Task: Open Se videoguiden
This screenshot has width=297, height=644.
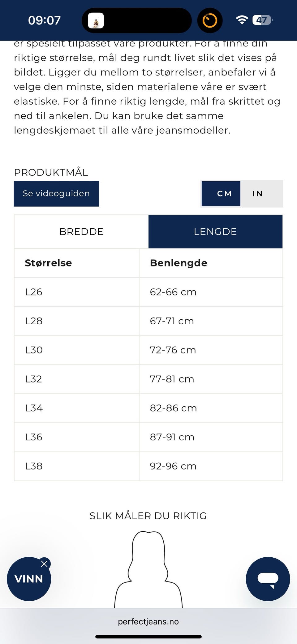Action: click(x=56, y=193)
